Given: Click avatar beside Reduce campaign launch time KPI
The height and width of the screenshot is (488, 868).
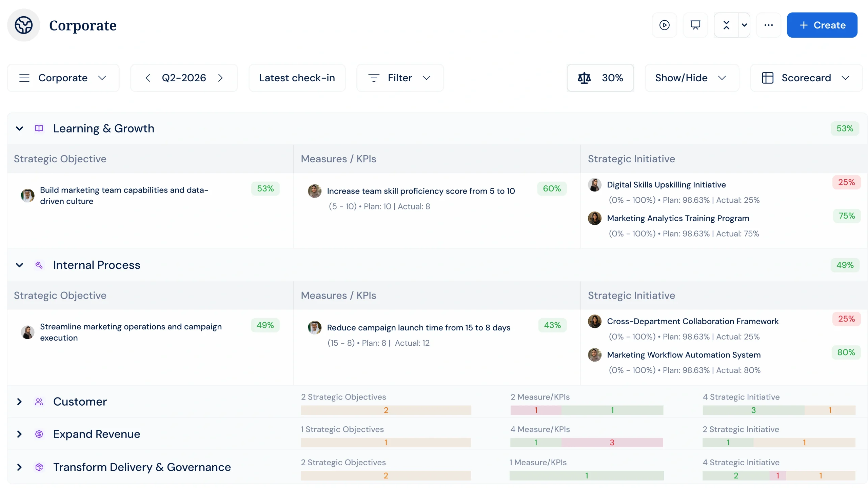Looking at the screenshot, I should pyautogui.click(x=314, y=327).
